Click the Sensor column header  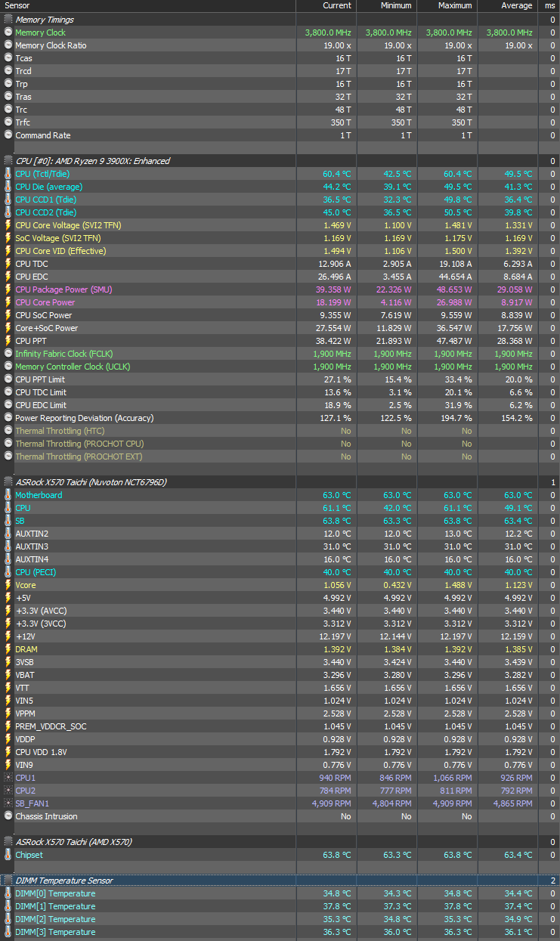pyautogui.click(x=147, y=5)
